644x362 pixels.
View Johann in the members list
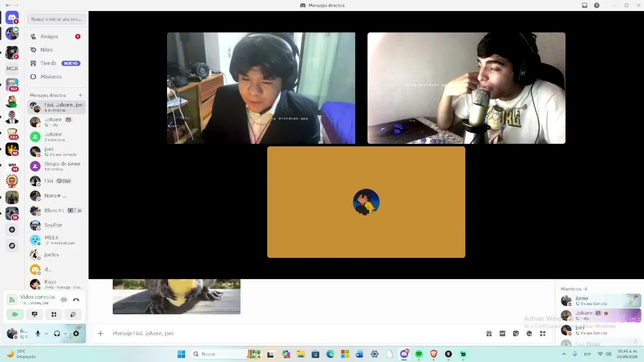(x=601, y=315)
